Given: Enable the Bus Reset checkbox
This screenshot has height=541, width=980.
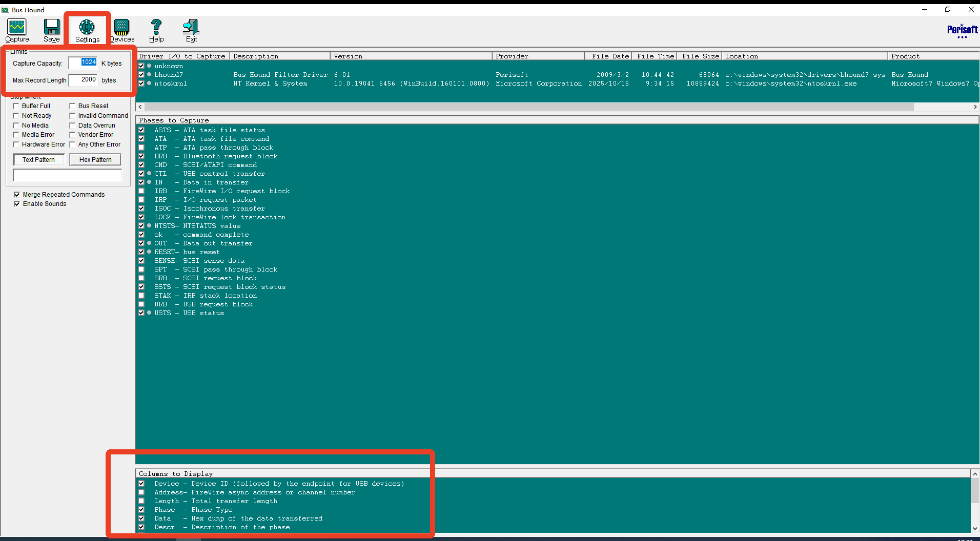Looking at the screenshot, I should (72, 106).
